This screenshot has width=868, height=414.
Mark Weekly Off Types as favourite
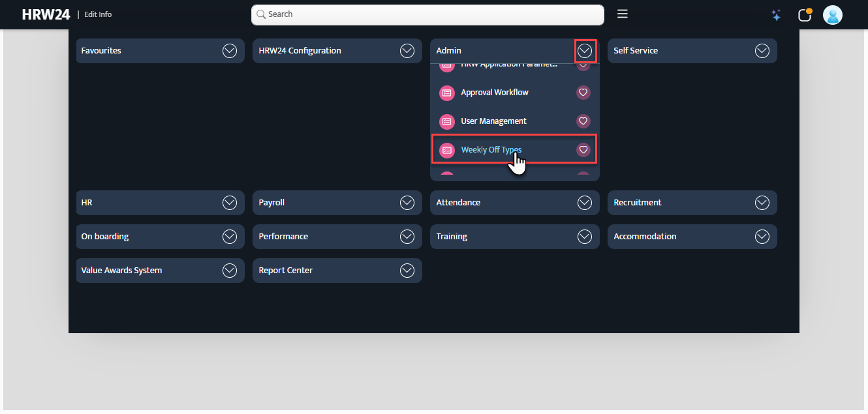pyautogui.click(x=583, y=150)
